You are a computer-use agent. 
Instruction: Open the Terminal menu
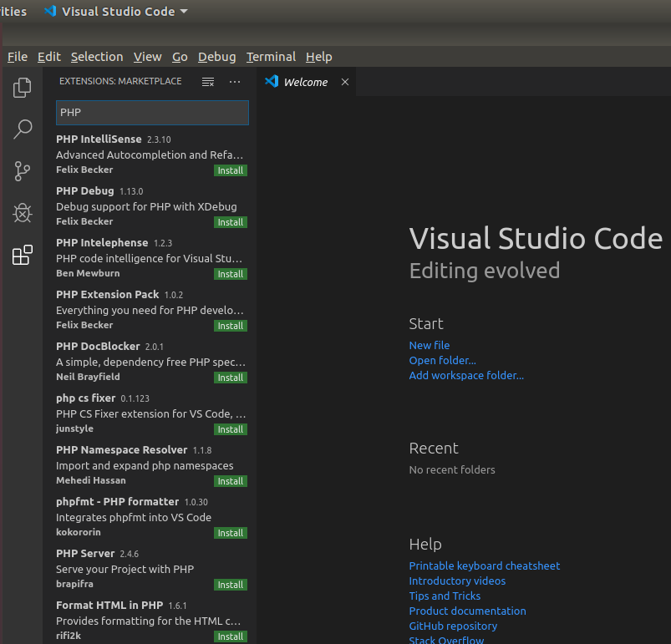pos(271,57)
